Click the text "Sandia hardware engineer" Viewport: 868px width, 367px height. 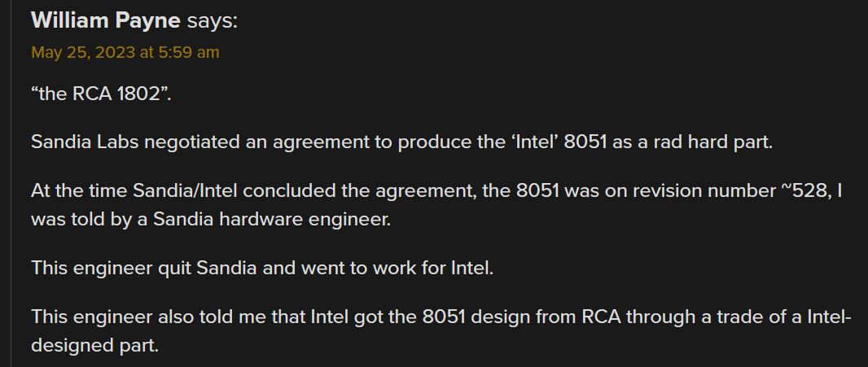[x=271, y=220]
